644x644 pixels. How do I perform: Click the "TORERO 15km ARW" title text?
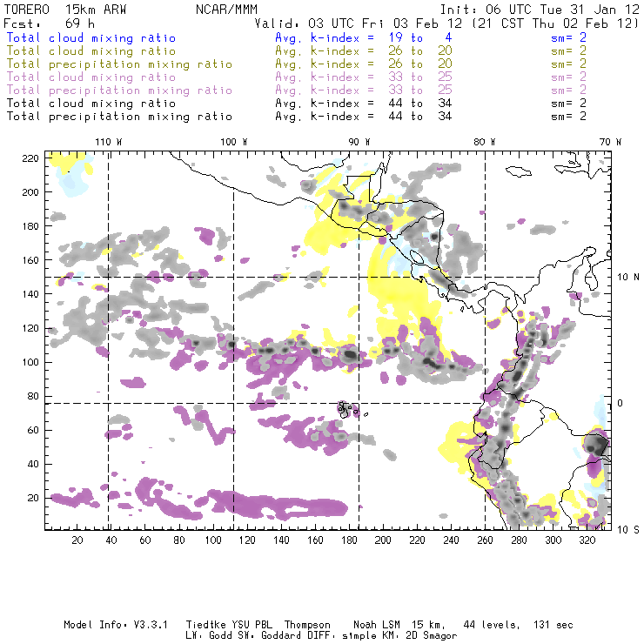pyautogui.click(x=65, y=10)
